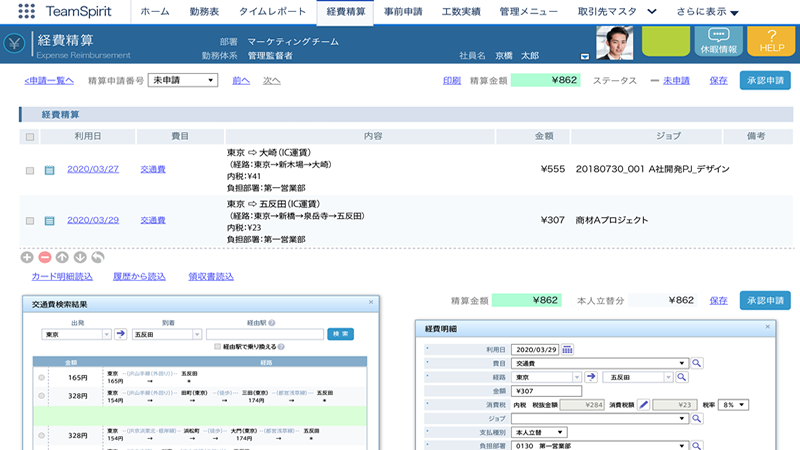800x450 pixels.
Task: Click the 領収書読込 link
Action: pyautogui.click(x=211, y=276)
